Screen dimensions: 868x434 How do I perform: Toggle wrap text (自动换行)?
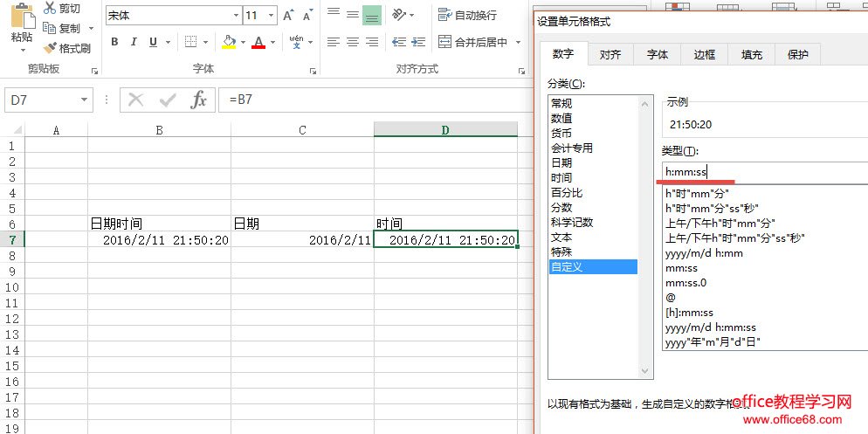[468, 15]
